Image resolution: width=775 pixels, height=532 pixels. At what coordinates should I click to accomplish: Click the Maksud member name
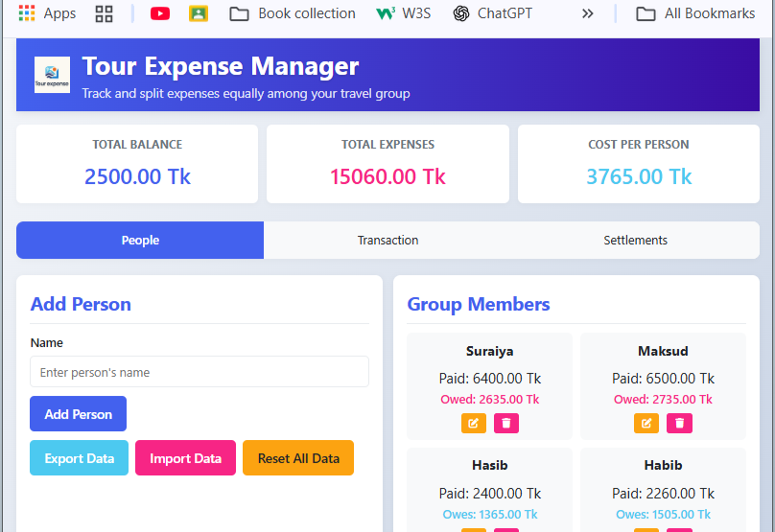[664, 351]
